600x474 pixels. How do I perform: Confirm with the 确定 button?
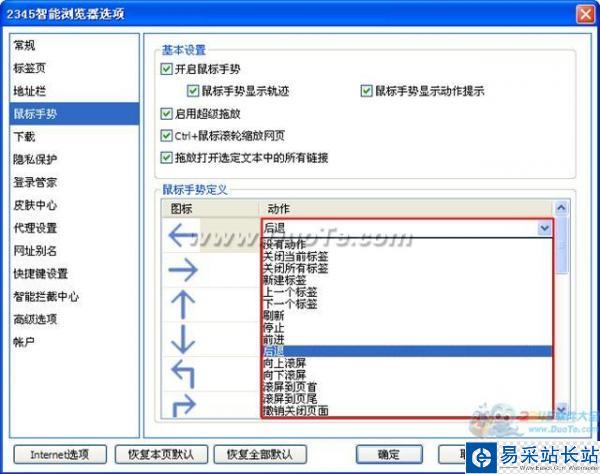[x=389, y=454]
